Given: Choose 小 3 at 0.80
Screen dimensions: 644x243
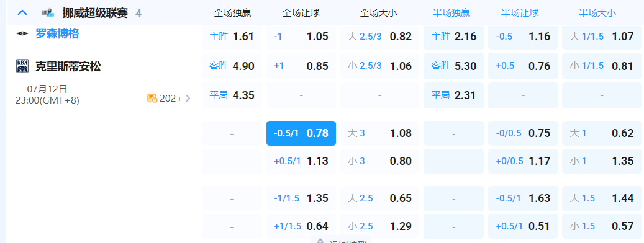Looking at the screenshot, I should 380,161.
